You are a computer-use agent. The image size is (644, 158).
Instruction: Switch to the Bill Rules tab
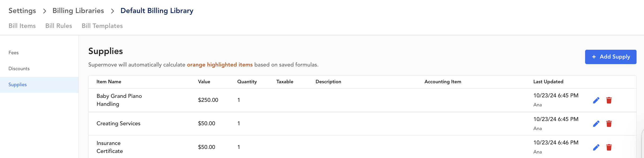pos(59,26)
